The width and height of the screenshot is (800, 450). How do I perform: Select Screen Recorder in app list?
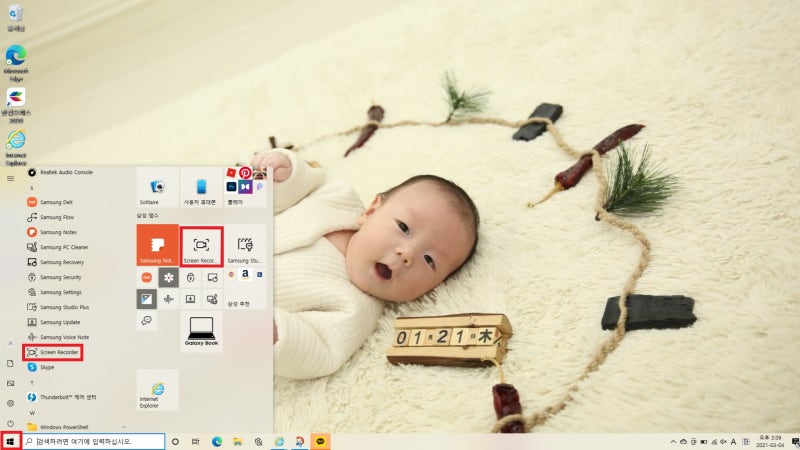click(x=53, y=353)
